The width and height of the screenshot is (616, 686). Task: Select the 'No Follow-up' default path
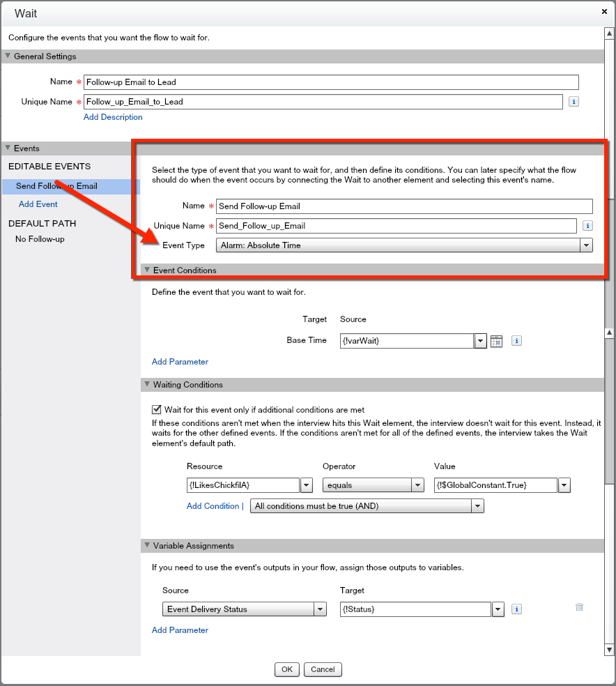point(40,239)
